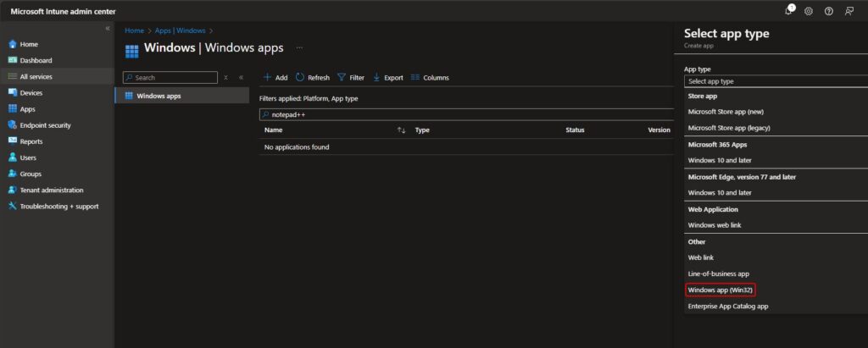Collapse the left navigation menu chevron
The image size is (868, 348).
point(108,28)
